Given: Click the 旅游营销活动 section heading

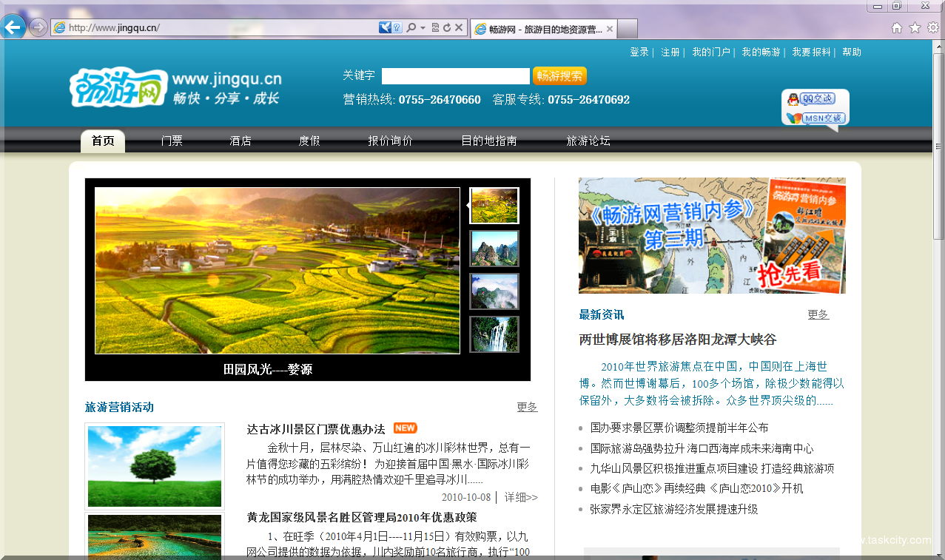Looking at the screenshot, I should click(119, 407).
